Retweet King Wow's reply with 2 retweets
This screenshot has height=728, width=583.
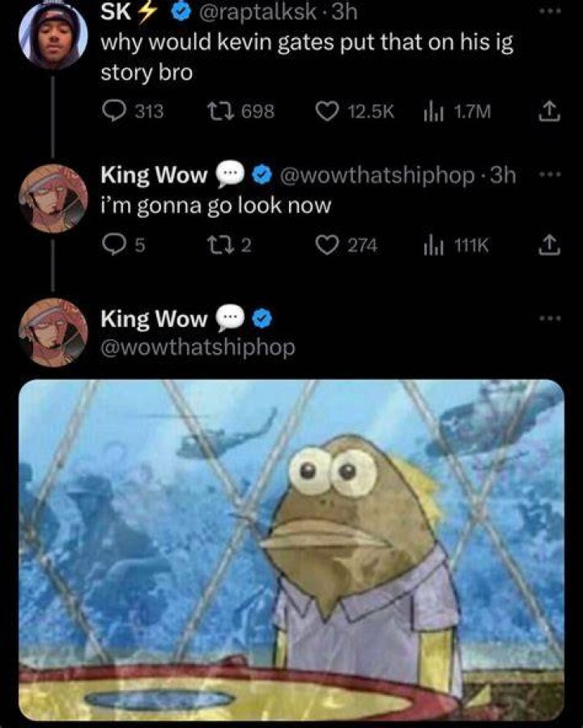[229, 245]
